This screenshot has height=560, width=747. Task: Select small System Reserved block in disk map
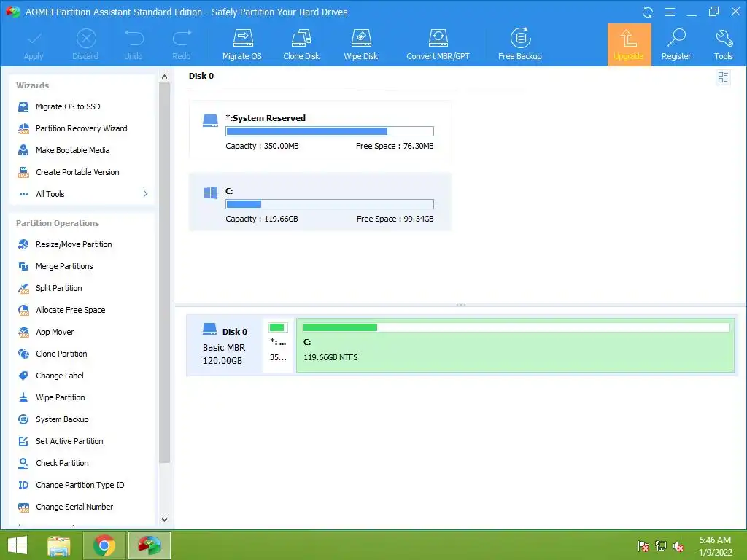click(278, 345)
